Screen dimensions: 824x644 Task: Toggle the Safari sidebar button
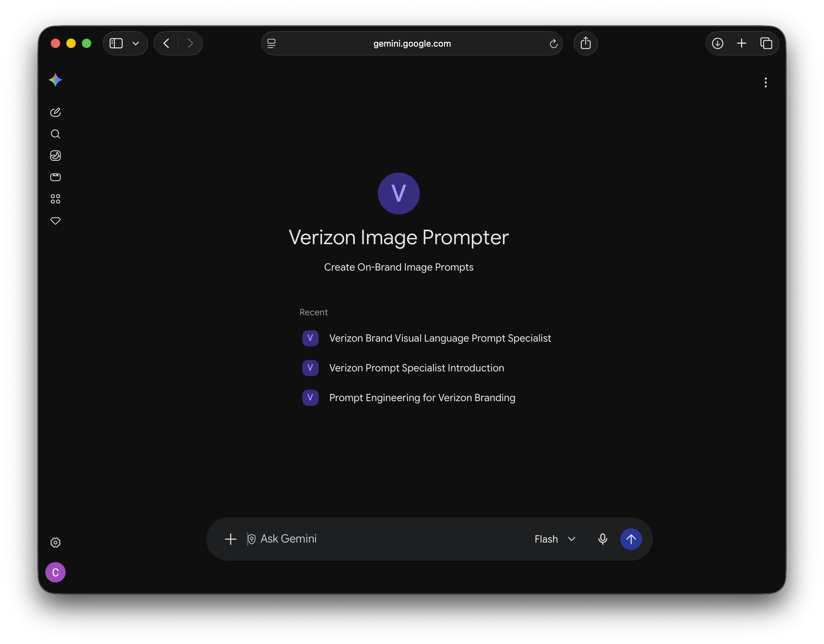click(x=116, y=43)
